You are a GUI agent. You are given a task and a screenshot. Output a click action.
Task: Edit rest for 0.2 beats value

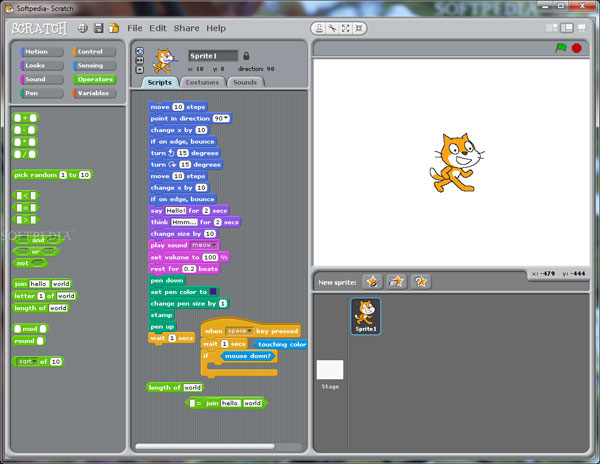point(189,269)
